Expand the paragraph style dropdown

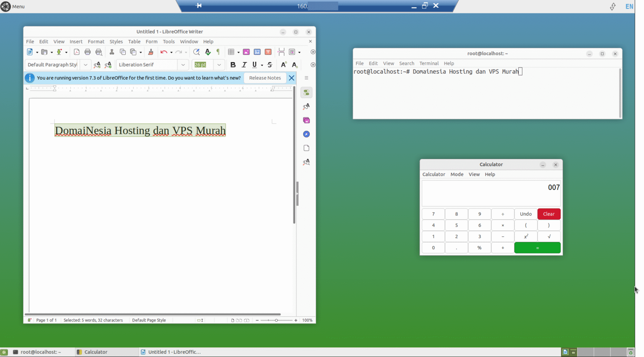86,65
